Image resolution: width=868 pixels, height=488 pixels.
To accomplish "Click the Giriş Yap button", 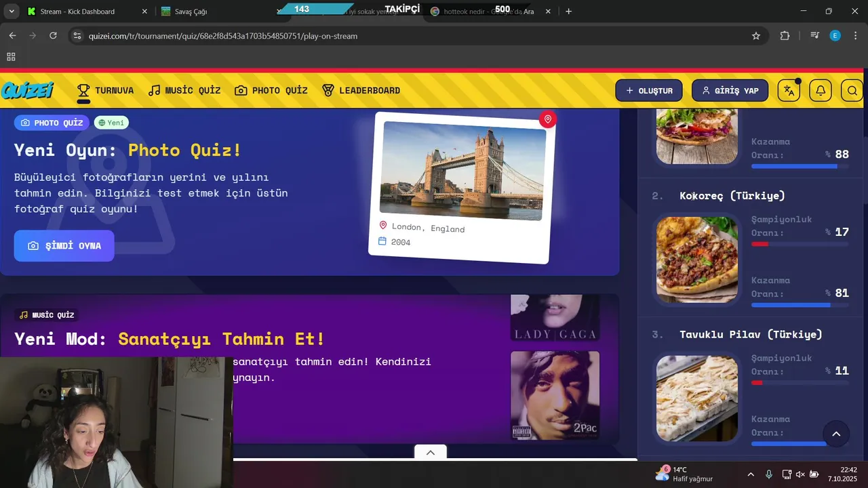I will [x=730, y=90].
